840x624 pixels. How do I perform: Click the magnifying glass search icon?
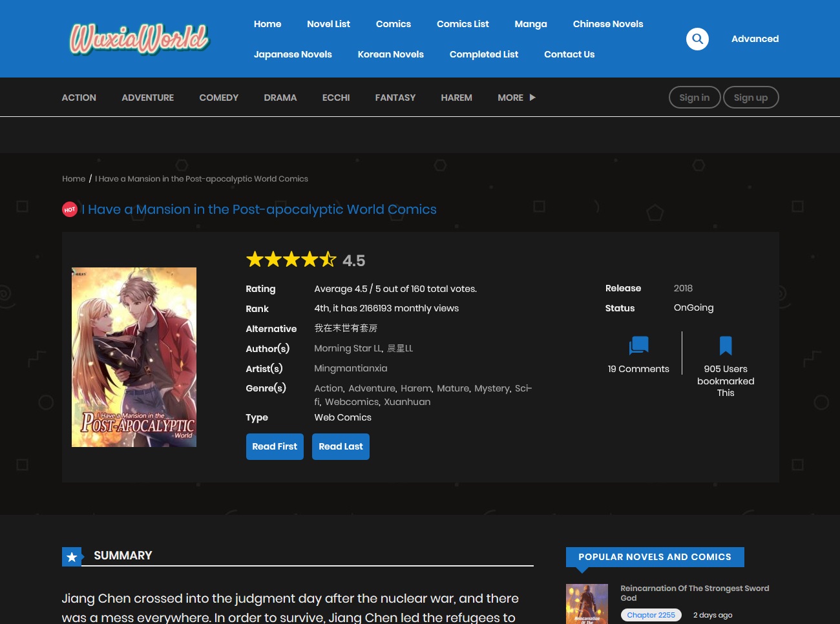click(697, 39)
